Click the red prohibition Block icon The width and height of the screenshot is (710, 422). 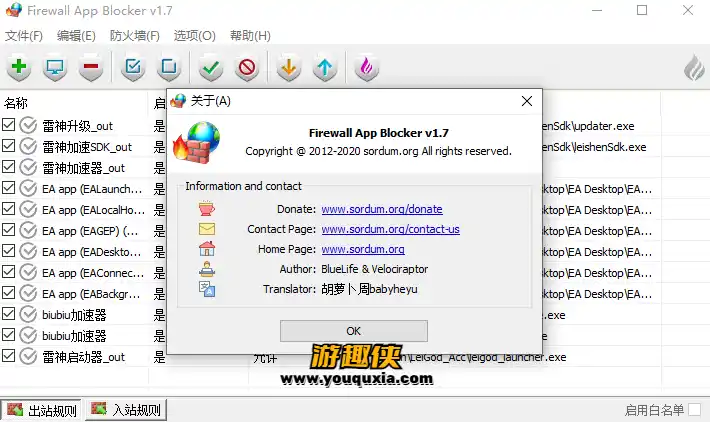point(247,67)
